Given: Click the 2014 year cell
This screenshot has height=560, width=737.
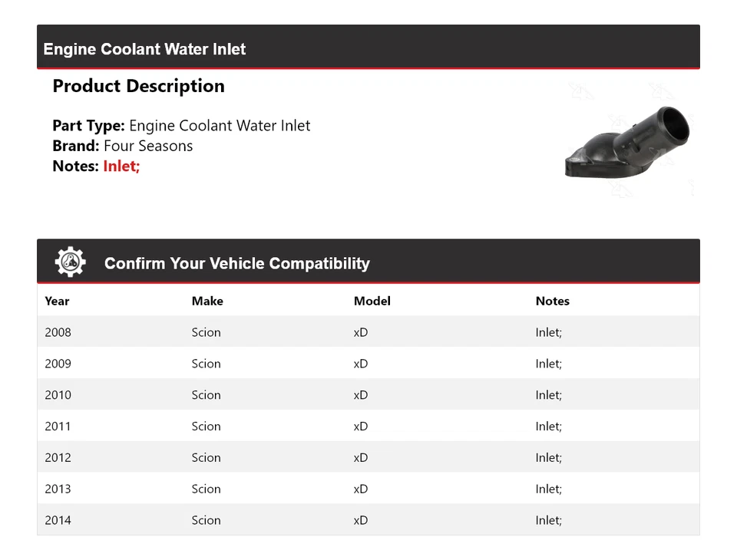Looking at the screenshot, I should coord(58,520).
